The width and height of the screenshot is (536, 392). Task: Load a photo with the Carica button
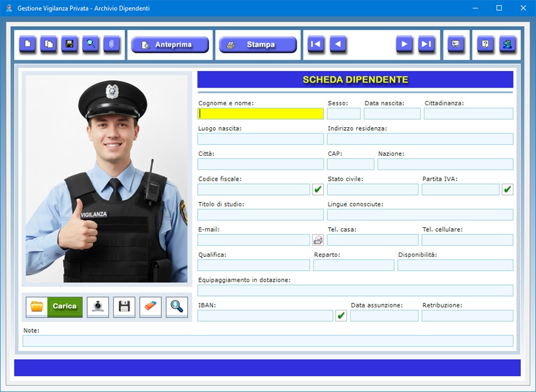click(54, 307)
